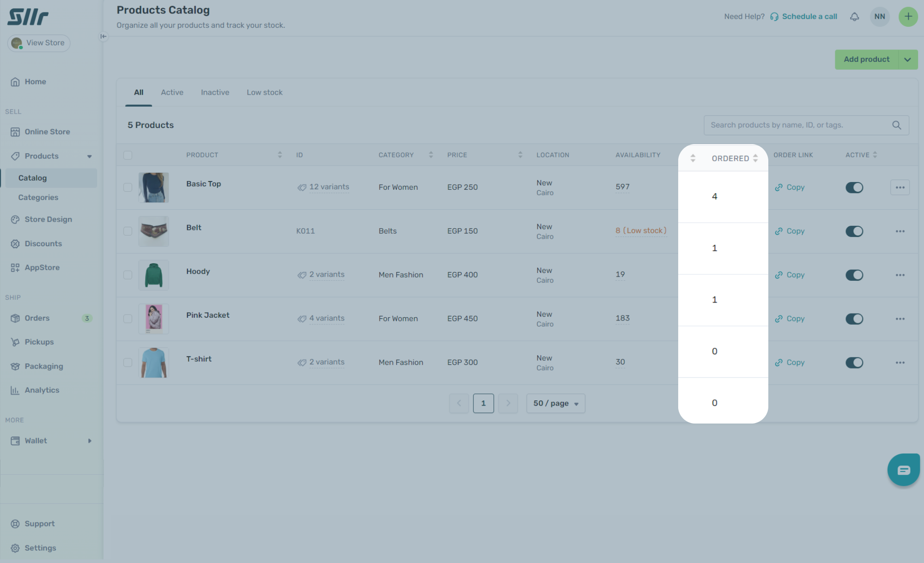Screen dimensions: 924x563
Task: Collapse the sidebar with the arrow icon
Action: 103,36
